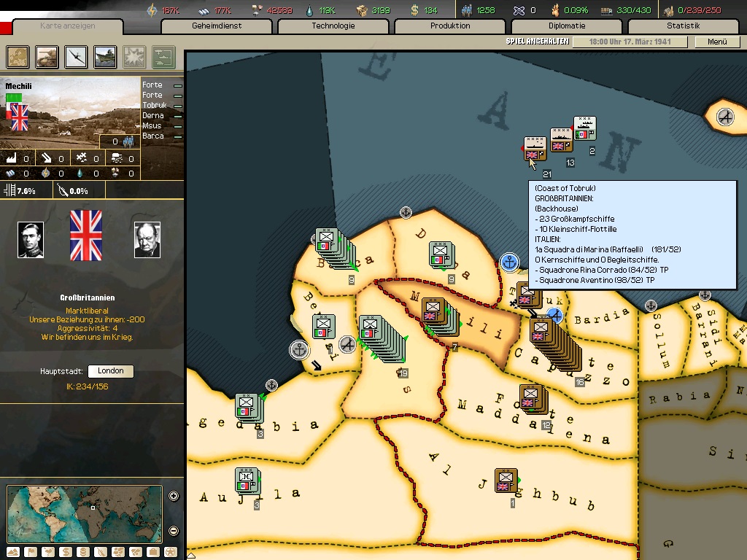Click the world minimap
The width and height of the screenshot is (747, 560).
[85, 514]
